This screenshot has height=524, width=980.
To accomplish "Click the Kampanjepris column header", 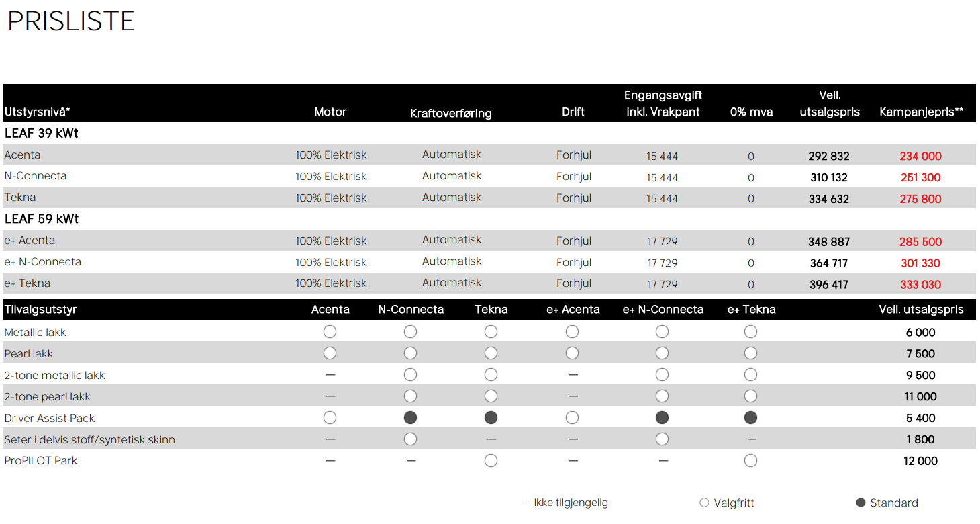I will [x=922, y=112].
